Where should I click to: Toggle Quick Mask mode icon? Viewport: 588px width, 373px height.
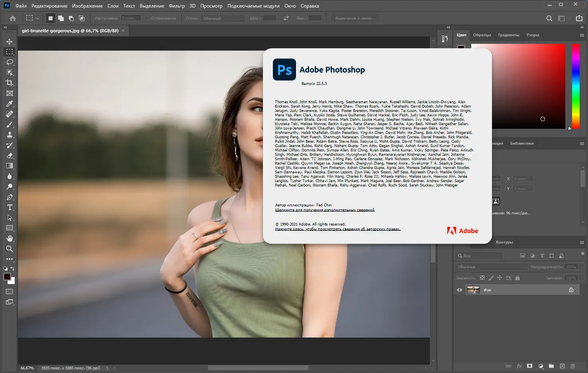pyautogui.click(x=10, y=292)
